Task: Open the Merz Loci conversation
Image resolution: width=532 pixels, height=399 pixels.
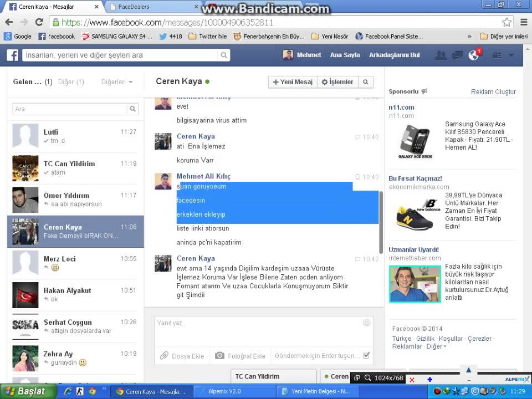Action: pos(75,263)
